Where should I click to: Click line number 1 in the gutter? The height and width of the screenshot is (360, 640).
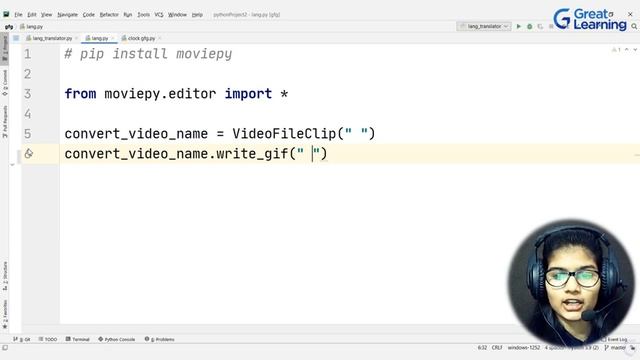(x=27, y=54)
